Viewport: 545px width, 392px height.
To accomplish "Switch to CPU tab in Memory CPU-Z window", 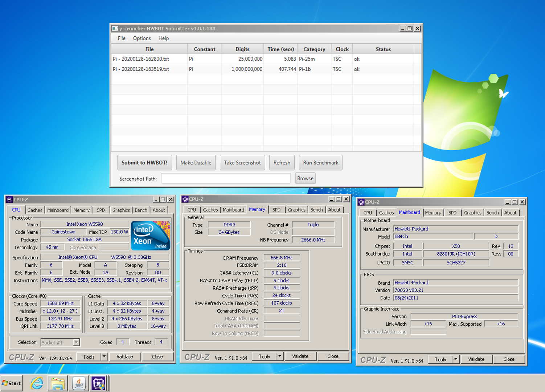I will [x=192, y=209].
